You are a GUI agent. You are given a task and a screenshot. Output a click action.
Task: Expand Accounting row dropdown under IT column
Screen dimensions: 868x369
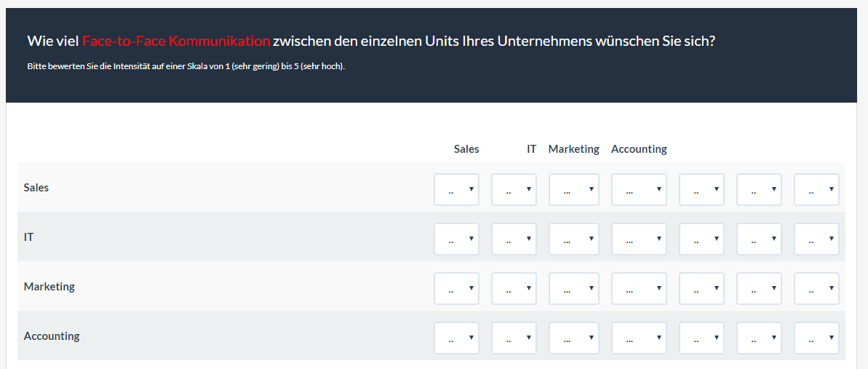pos(514,338)
